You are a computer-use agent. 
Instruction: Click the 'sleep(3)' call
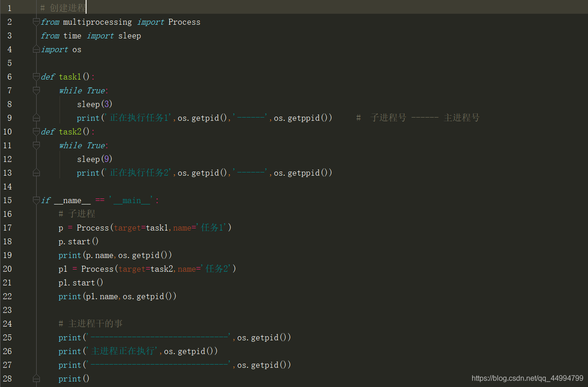95,104
